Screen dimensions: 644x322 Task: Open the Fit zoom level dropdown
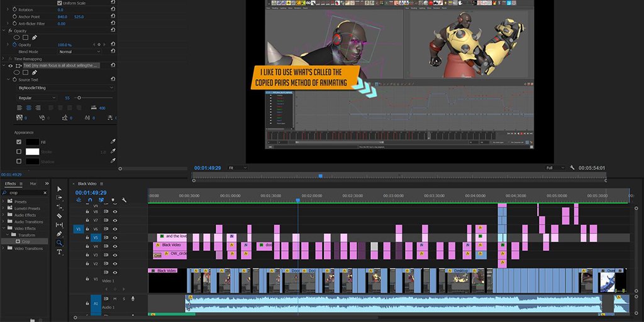point(238,167)
